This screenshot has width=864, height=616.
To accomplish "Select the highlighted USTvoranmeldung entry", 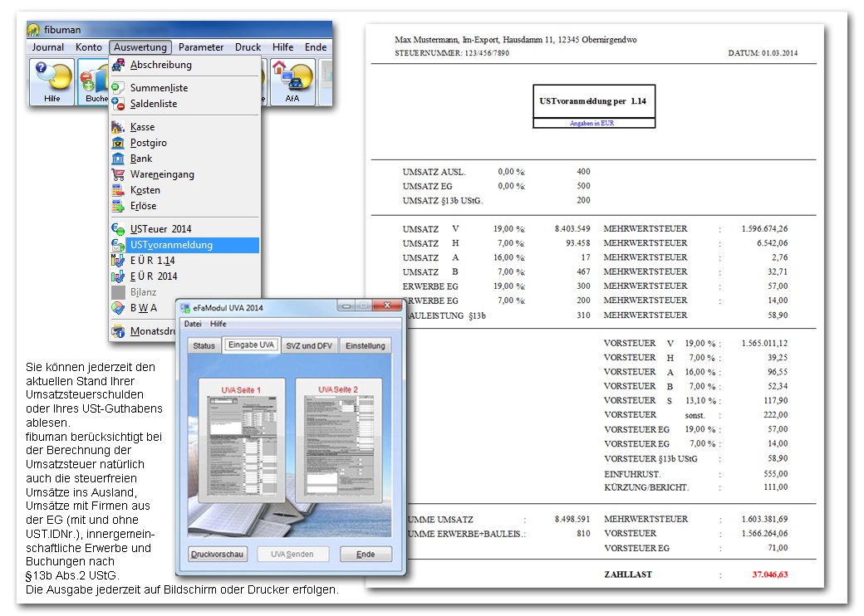I will coord(184,245).
